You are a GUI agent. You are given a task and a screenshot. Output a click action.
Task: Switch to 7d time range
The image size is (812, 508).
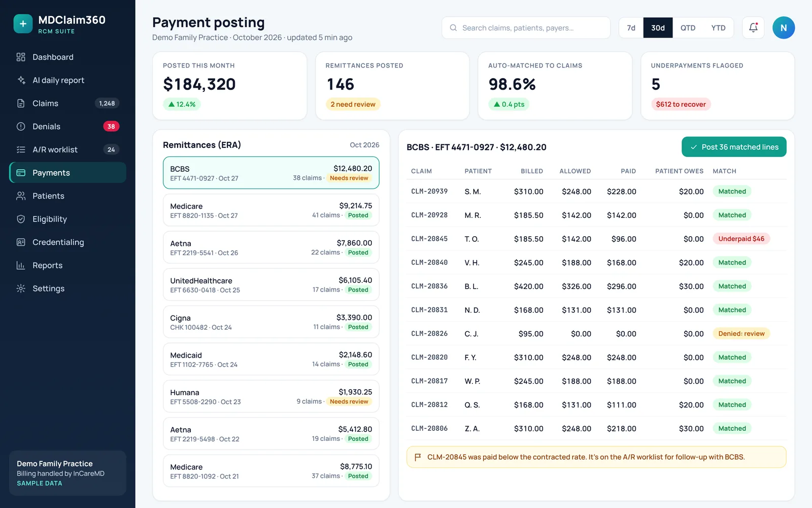[631, 28]
